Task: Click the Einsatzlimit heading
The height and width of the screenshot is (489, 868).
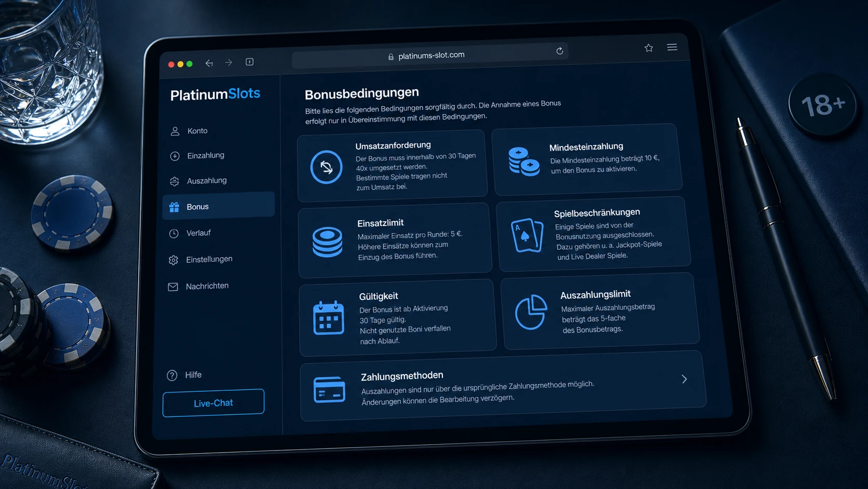Action: click(381, 223)
